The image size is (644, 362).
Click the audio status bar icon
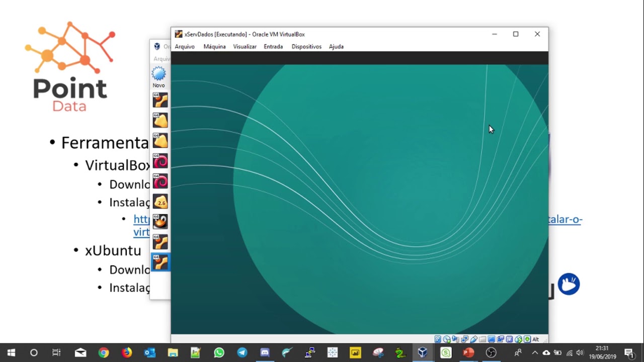pos(455,339)
